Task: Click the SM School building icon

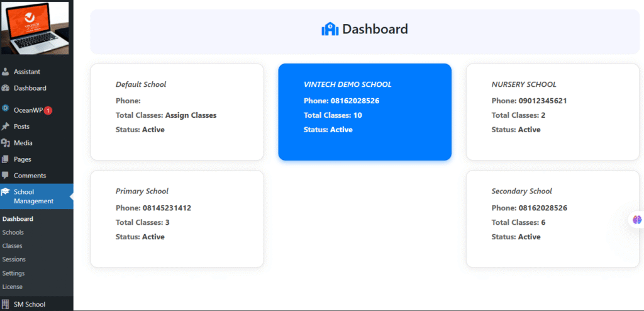Action: coord(6,305)
